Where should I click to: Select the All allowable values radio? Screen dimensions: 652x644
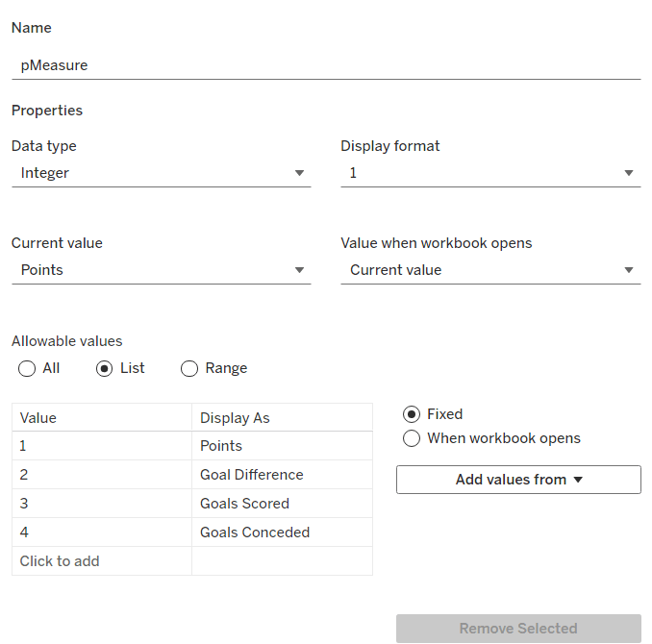[27, 368]
